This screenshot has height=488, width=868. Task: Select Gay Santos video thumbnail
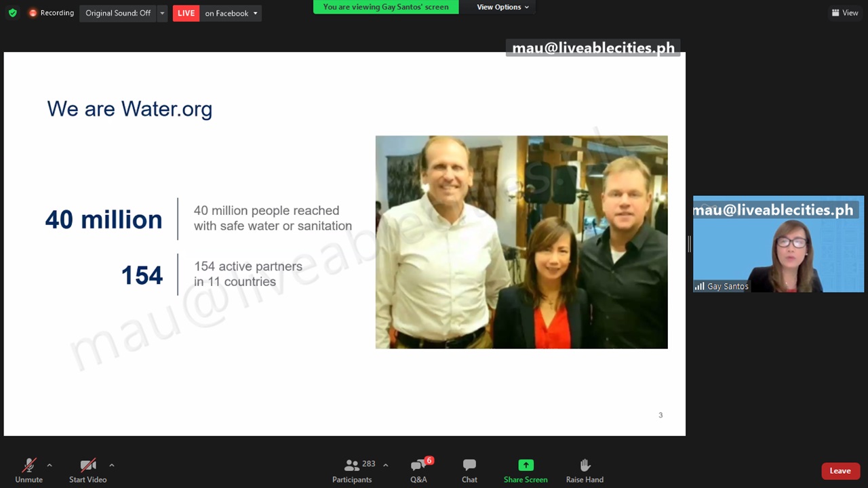[x=778, y=244]
